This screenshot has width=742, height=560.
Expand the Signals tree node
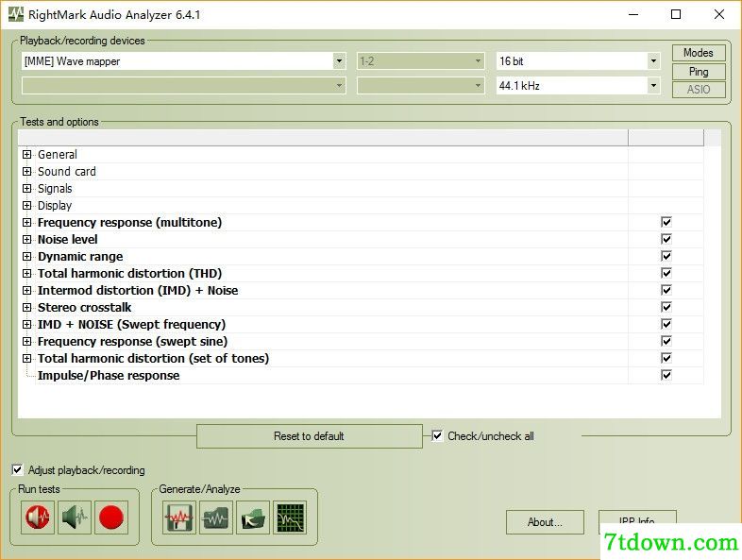tap(27, 189)
